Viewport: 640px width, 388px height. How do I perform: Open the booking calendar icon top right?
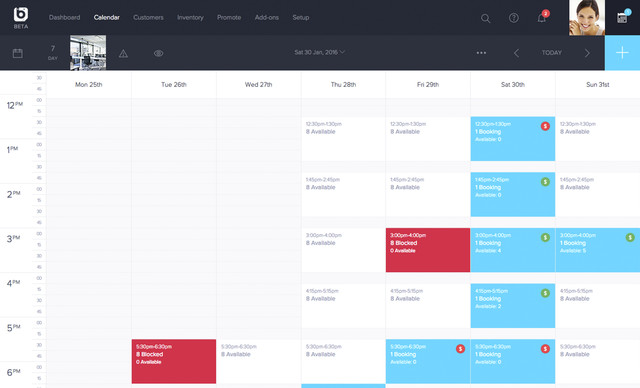pos(622,18)
